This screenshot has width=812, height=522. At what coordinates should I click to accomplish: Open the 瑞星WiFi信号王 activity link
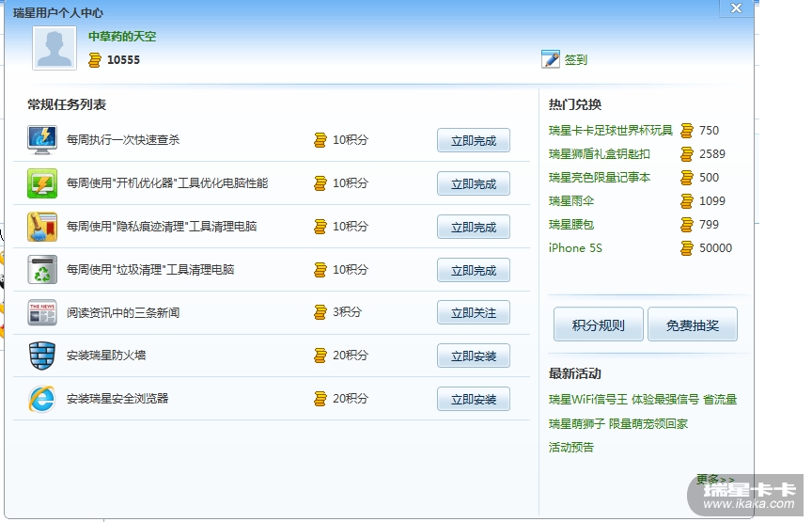point(642,399)
